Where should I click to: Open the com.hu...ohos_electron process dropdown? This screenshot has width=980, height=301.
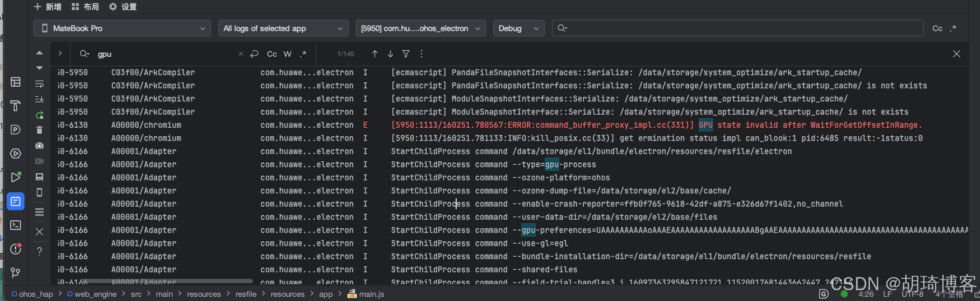[x=421, y=28]
